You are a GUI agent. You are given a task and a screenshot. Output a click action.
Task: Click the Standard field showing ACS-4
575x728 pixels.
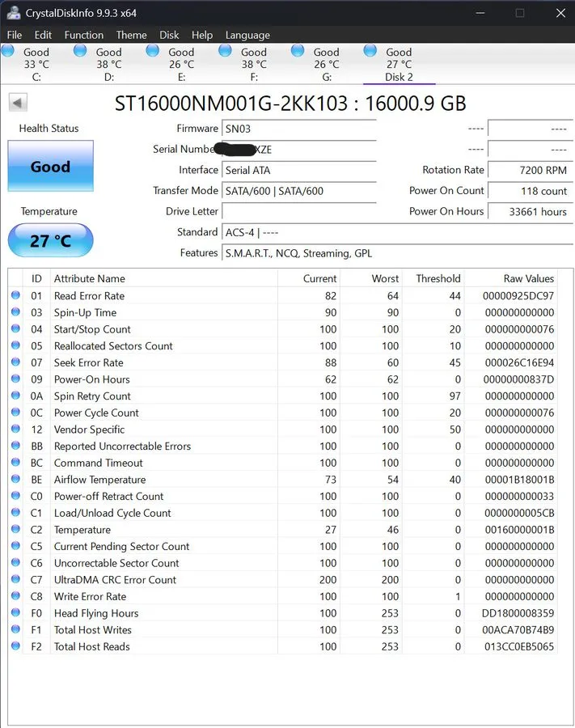[x=397, y=232]
